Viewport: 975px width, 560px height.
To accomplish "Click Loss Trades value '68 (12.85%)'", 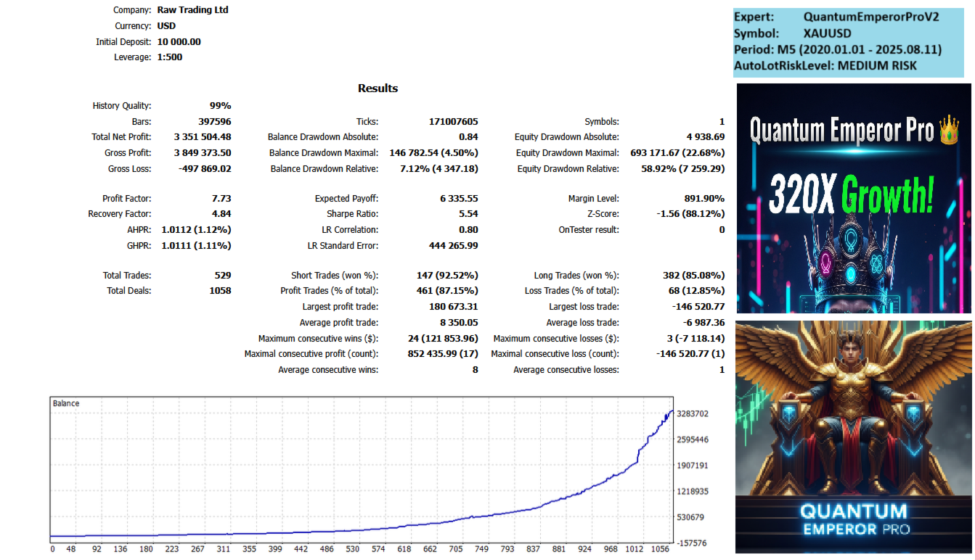I will click(x=696, y=291).
